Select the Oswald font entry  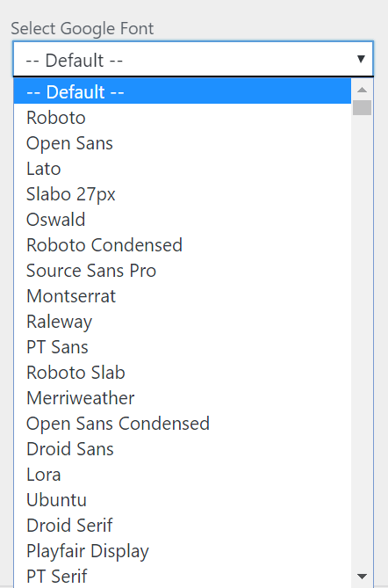(x=183, y=220)
